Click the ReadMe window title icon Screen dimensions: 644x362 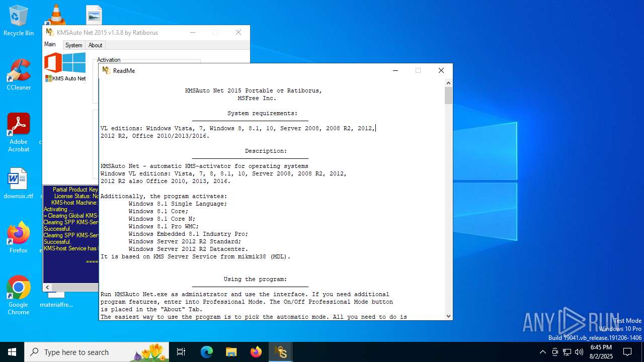tap(106, 70)
